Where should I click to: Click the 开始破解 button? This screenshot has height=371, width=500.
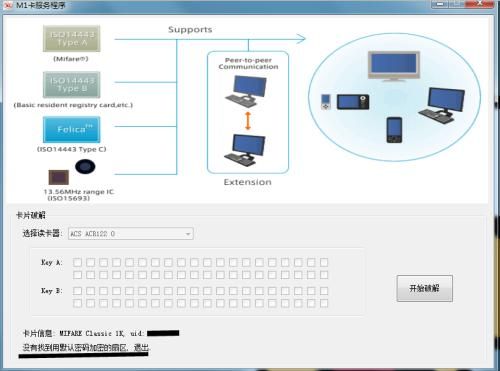pos(424,288)
